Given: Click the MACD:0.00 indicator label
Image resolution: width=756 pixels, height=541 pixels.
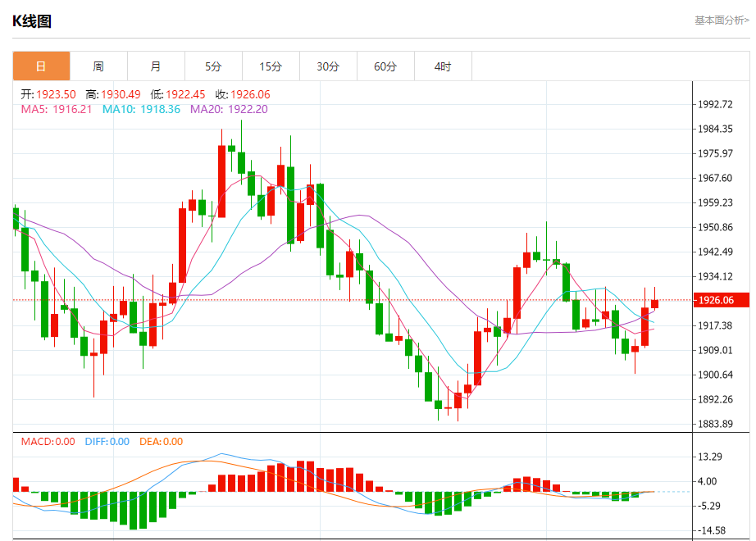Looking at the screenshot, I should click(48, 442).
